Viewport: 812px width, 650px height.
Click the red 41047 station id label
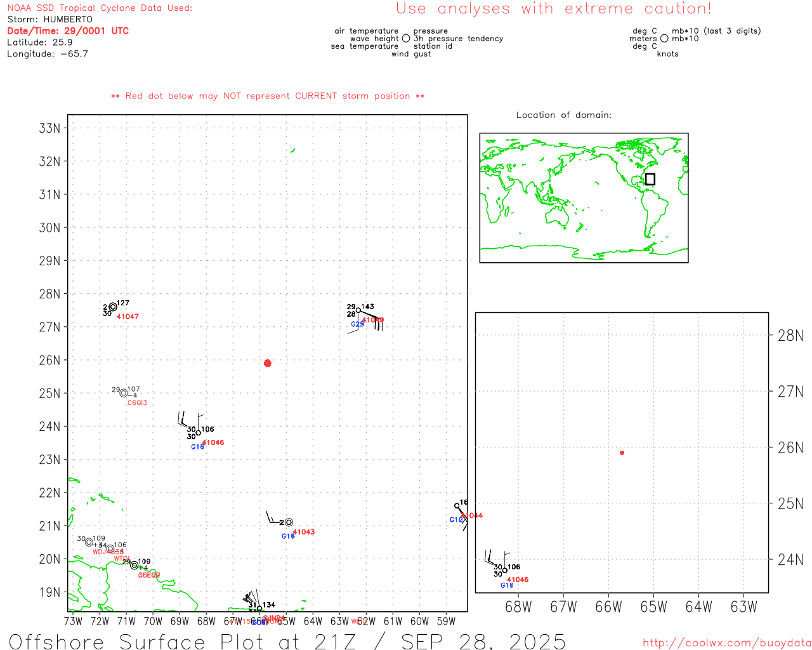[x=128, y=317]
